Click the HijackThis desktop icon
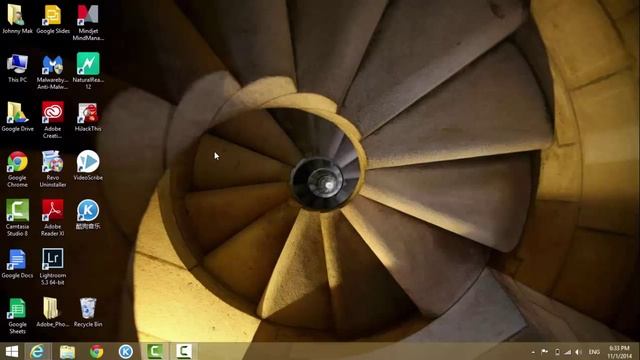This screenshot has height=360, width=640. 88,117
